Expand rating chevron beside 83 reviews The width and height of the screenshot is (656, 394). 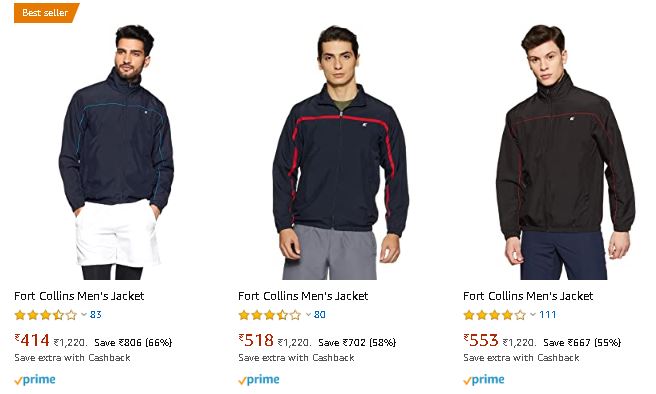pos(84,315)
